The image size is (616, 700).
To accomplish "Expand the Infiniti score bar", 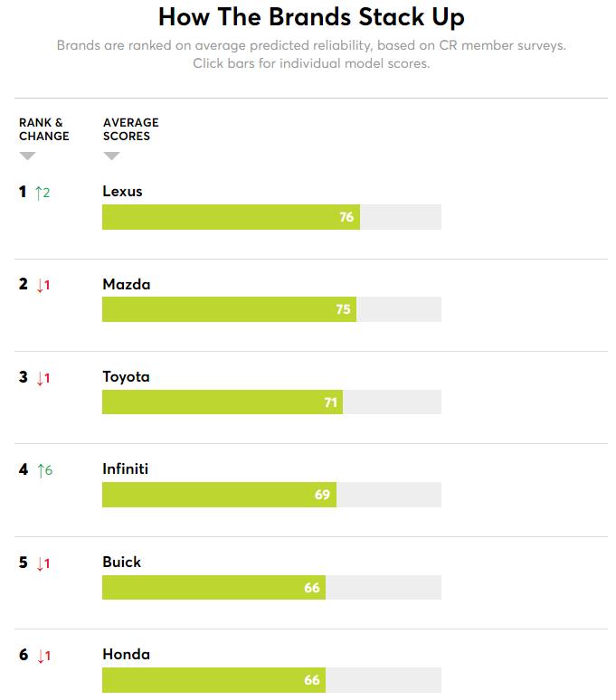I will (x=271, y=495).
